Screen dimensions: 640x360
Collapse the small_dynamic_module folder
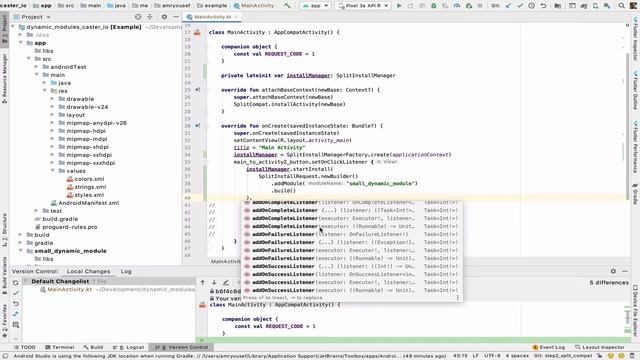[21, 251]
